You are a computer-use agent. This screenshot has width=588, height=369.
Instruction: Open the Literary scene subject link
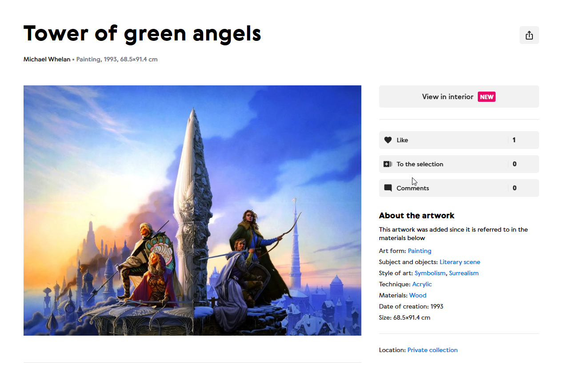point(460,262)
